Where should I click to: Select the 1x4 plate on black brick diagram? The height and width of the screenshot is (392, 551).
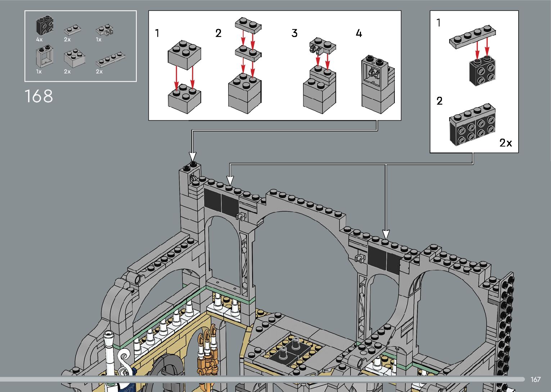(474, 54)
